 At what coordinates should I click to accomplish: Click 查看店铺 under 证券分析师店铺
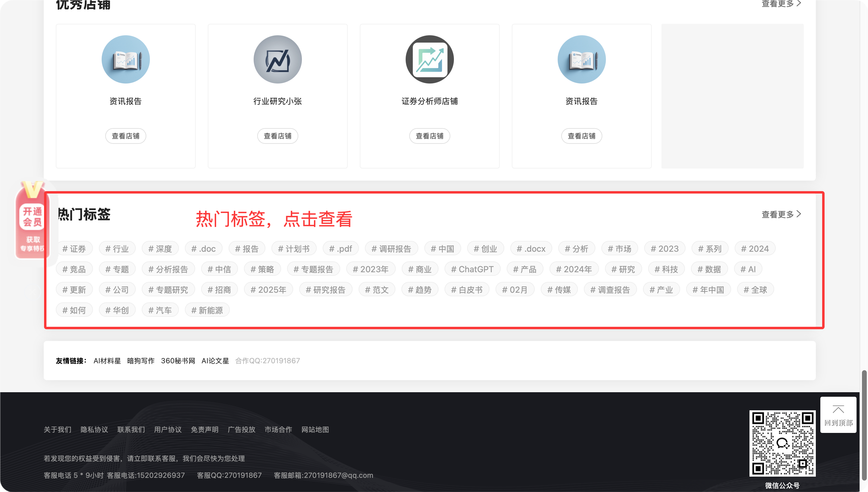[x=429, y=136]
